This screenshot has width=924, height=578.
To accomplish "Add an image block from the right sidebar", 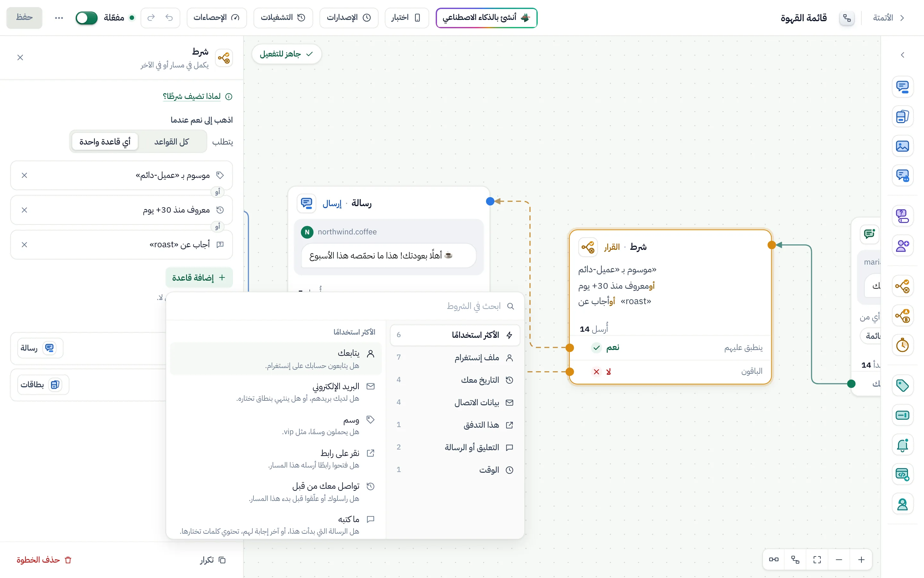I will click(x=902, y=146).
